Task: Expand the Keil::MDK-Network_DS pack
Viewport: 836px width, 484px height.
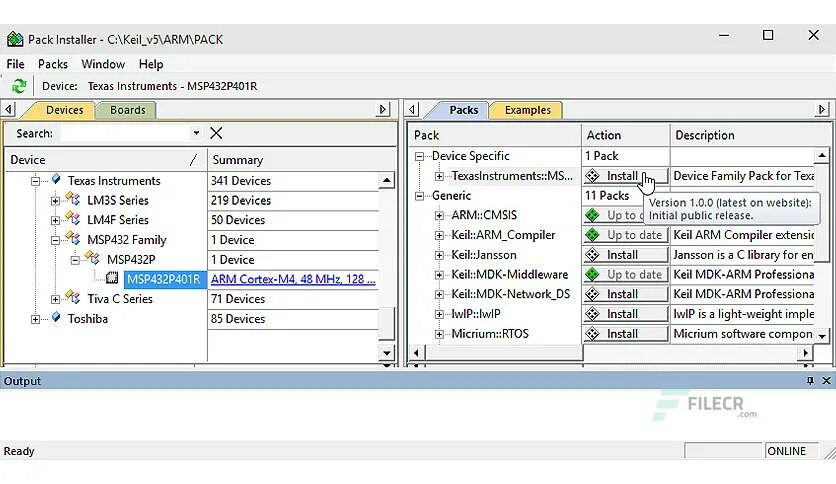Action: coord(439,295)
